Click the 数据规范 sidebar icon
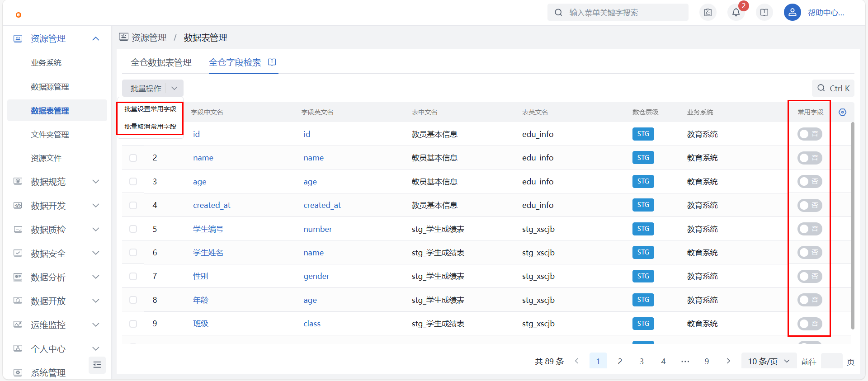This screenshot has height=381, width=868. click(x=18, y=182)
